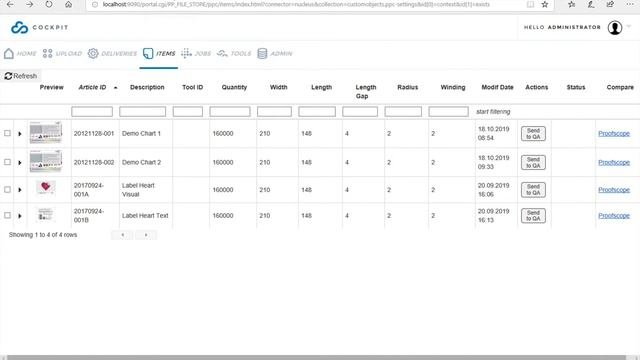The height and width of the screenshot is (360, 640).
Task: Send Label Heart Visual to QA
Action: [533, 190]
